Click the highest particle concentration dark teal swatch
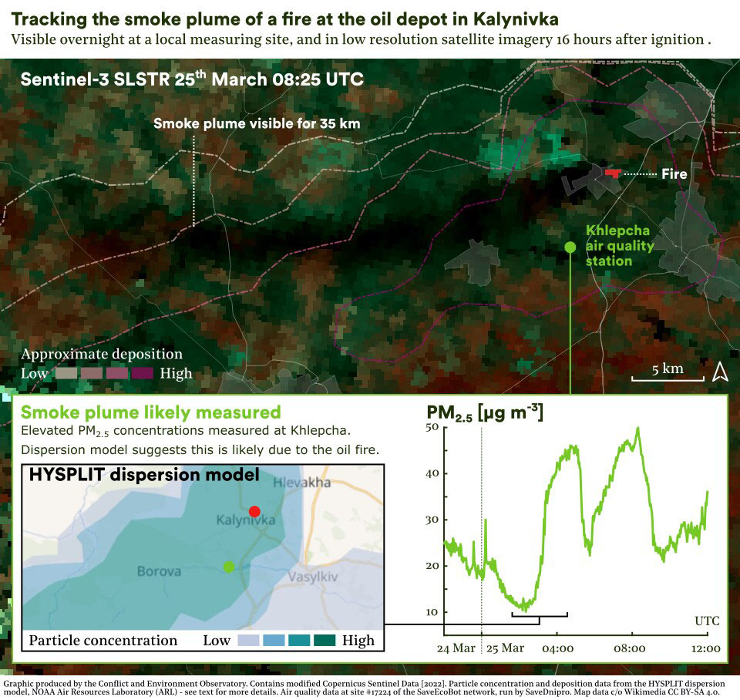The width and height of the screenshot is (740, 700). coord(325,640)
